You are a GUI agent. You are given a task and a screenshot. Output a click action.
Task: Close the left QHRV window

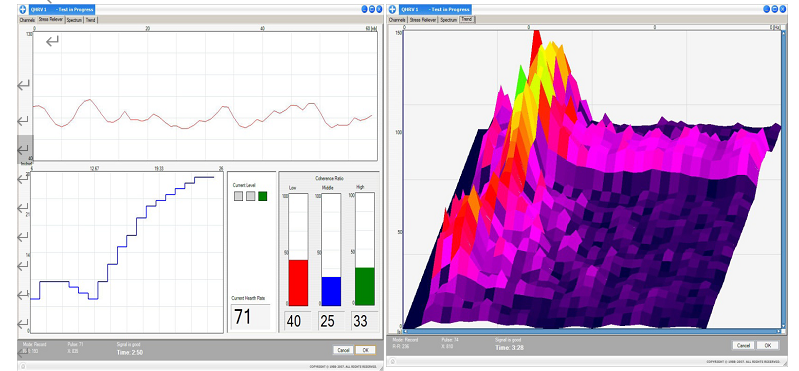(x=380, y=9)
